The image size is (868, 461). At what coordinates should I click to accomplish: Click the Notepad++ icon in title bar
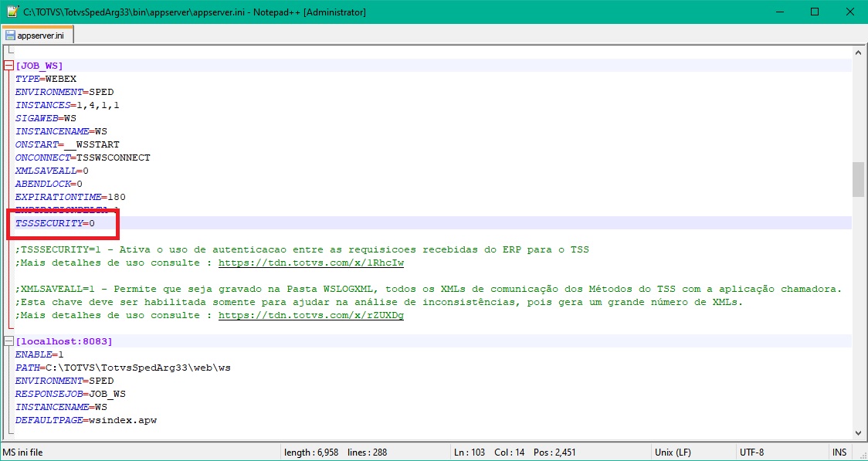click(x=11, y=11)
